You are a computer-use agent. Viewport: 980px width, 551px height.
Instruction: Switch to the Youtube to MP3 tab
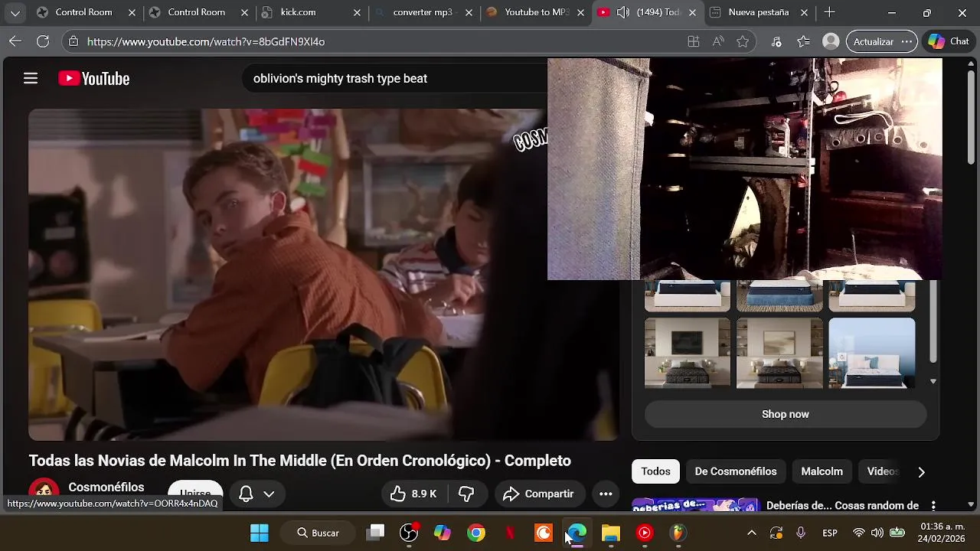point(535,12)
